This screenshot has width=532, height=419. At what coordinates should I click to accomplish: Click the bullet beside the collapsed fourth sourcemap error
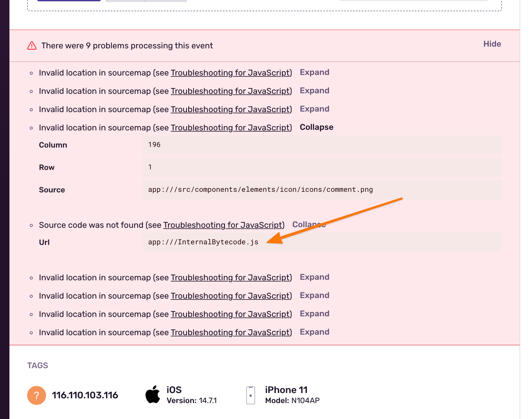(x=31, y=128)
